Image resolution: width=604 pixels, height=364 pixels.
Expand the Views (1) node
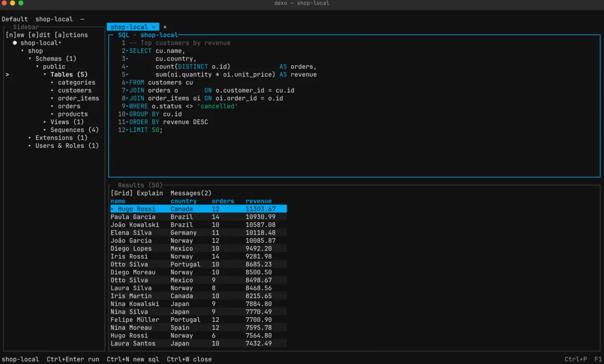pos(45,122)
